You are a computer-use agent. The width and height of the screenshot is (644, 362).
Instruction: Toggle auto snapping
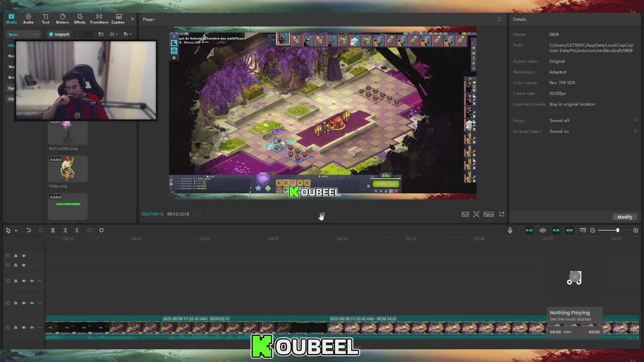coord(542,230)
